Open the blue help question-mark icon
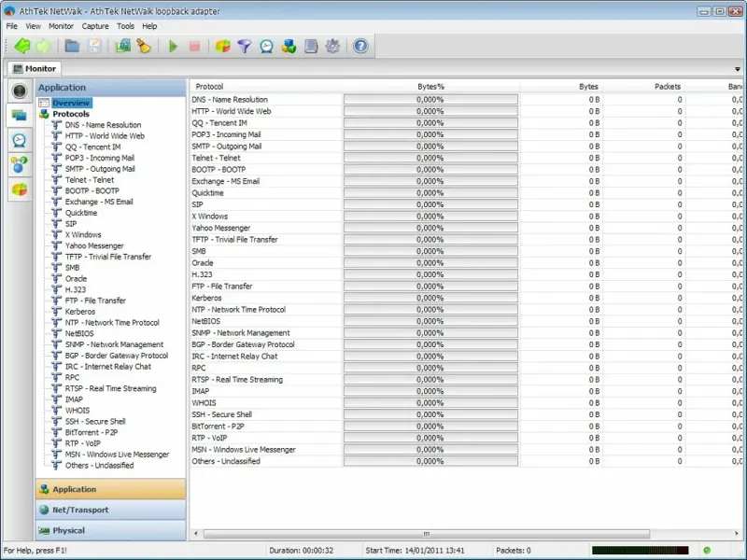The image size is (747, 560). coord(360,46)
